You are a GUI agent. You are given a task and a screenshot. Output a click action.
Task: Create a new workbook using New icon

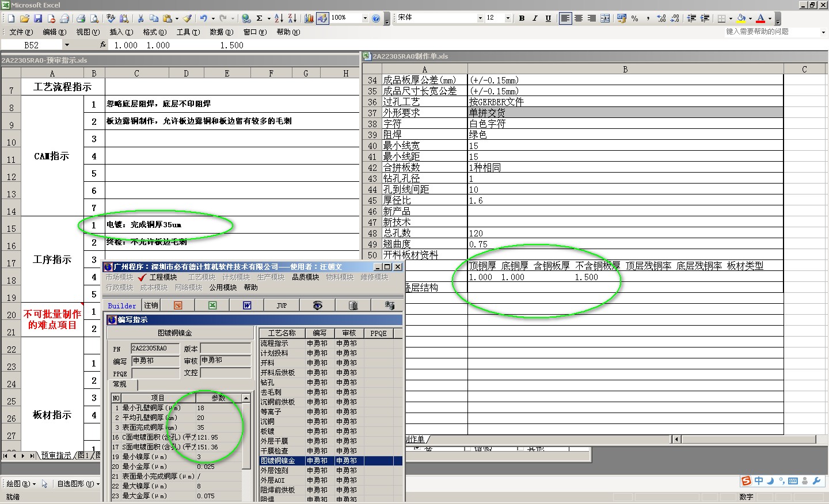point(11,18)
